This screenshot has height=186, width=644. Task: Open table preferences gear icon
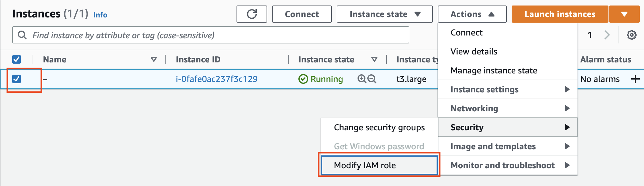click(x=631, y=35)
